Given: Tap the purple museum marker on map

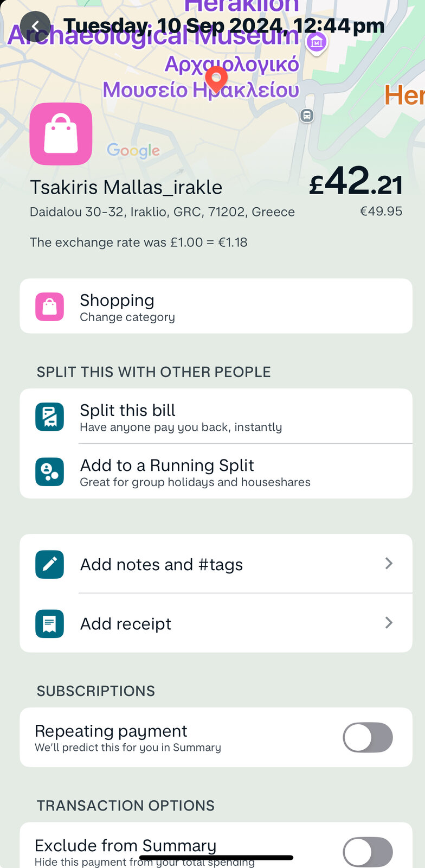Looking at the screenshot, I should click(x=316, y=42).
